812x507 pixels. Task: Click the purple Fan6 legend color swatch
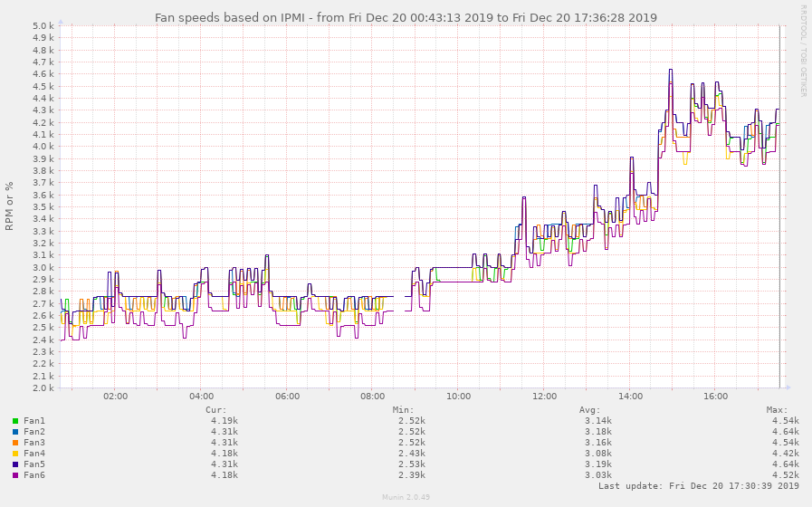click(15, 475)
